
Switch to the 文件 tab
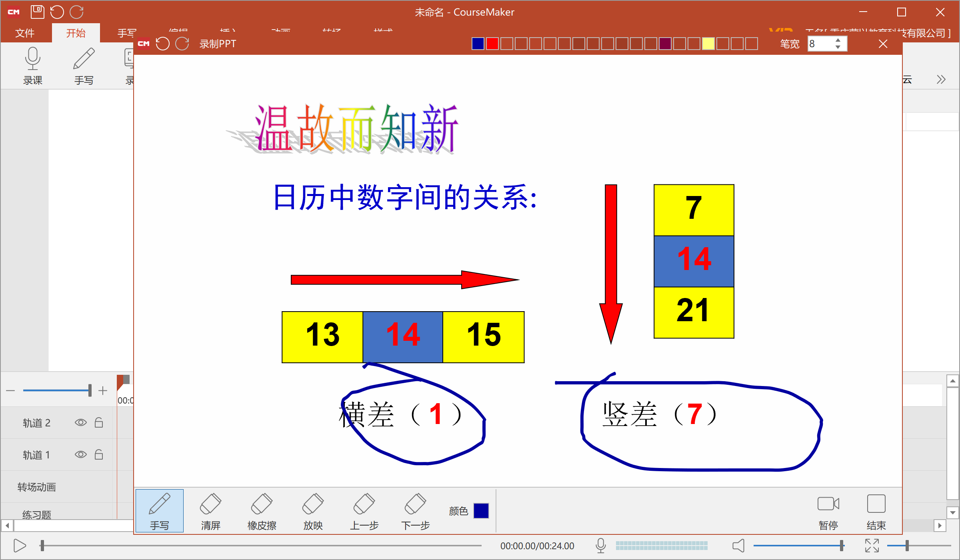pos(25,33)
